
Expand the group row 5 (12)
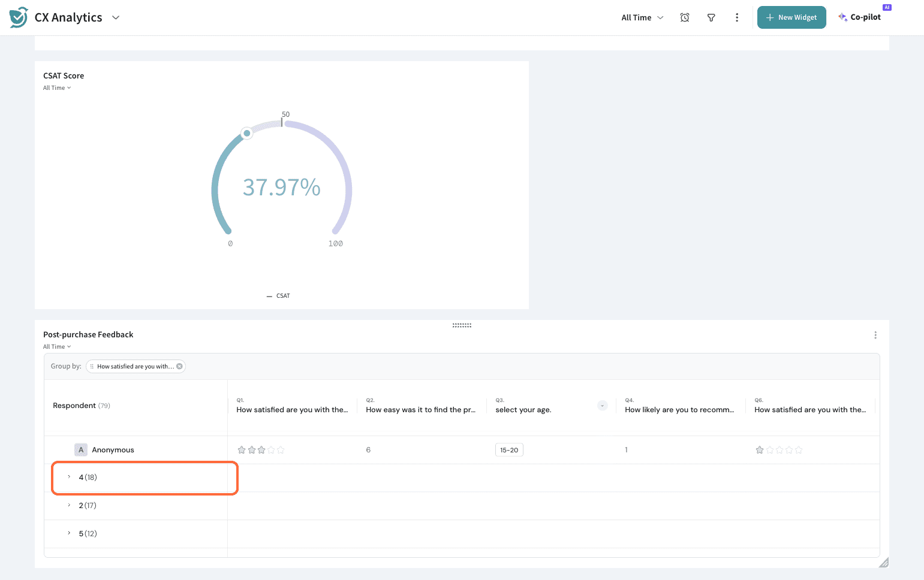[69, 533]
